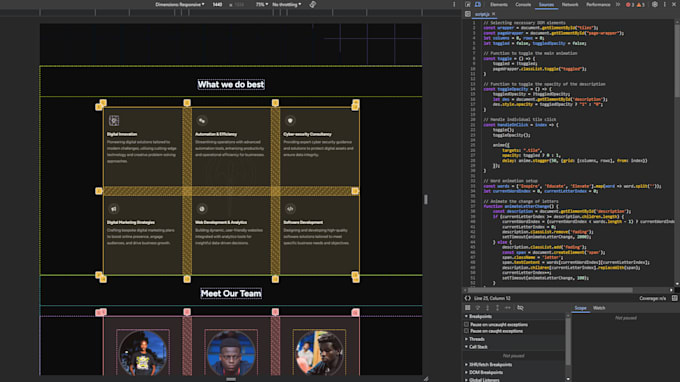The height and width of the screenshot is (382, 680).
Task: Show more DevTools tabs chevron
Action: coord(618,4)
